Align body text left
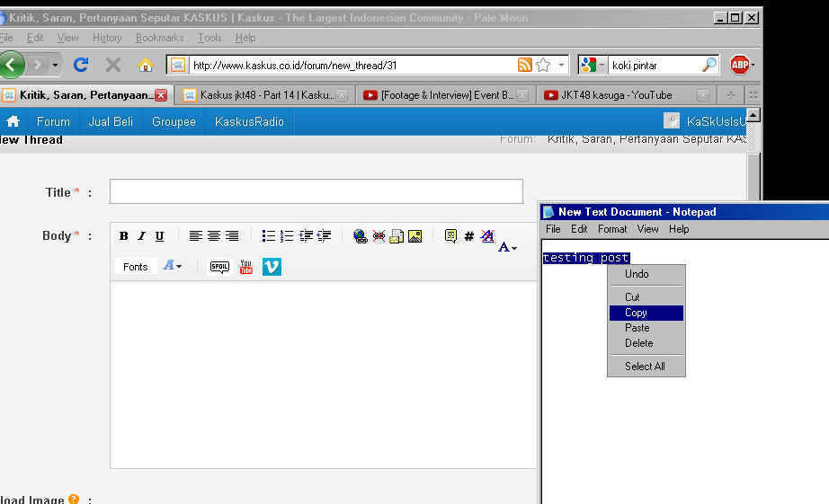This screenshot has height=504, width=829. [x=196, y=236]
